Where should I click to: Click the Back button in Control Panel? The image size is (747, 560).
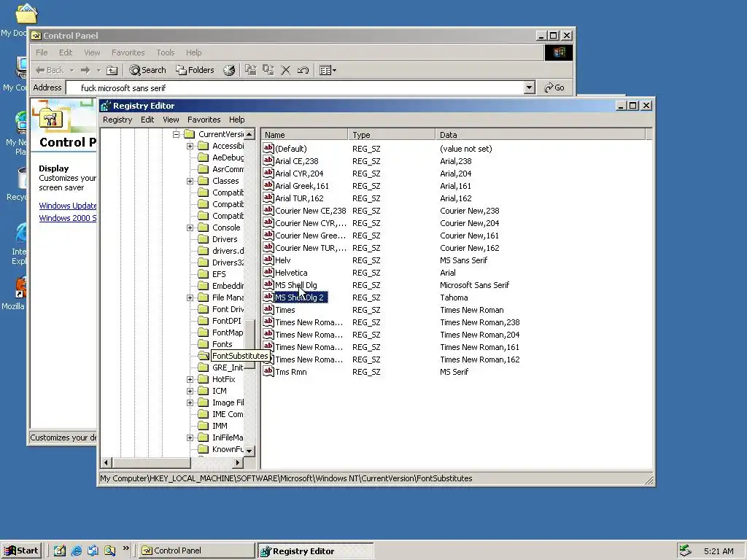(x=50, y=70)
